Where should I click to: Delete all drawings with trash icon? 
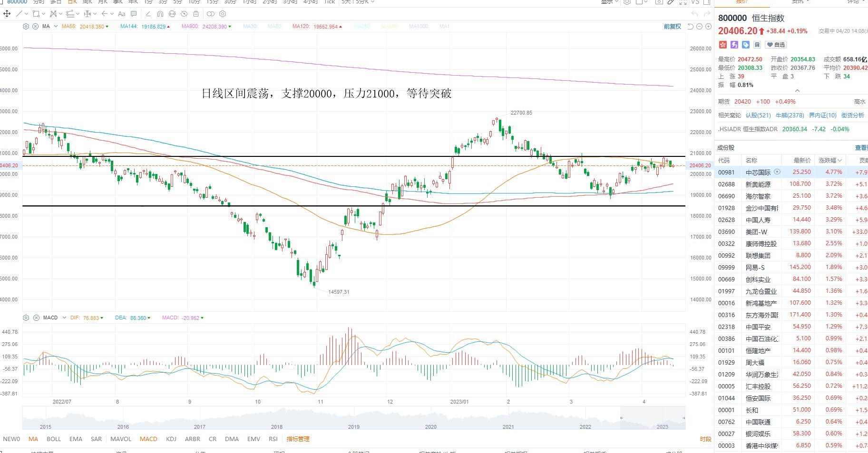click(x=196, y=14)
